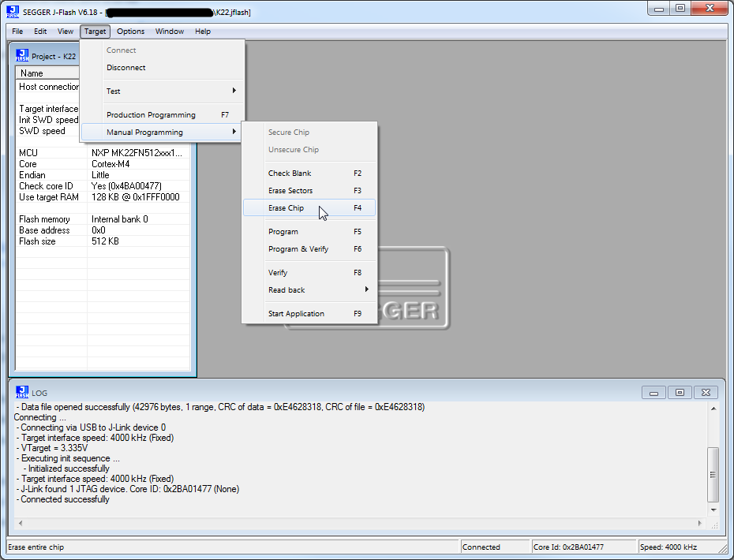
Task: Close the Target menu
Action: pos(95,32)
